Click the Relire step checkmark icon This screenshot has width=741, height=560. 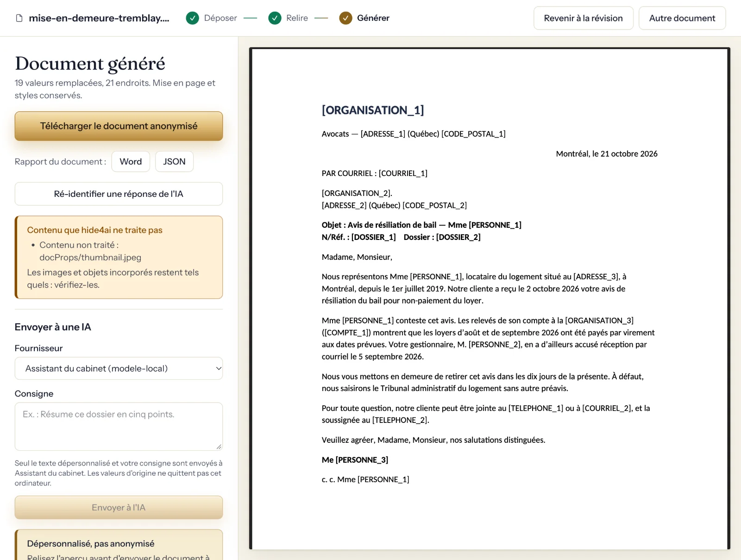275,18
